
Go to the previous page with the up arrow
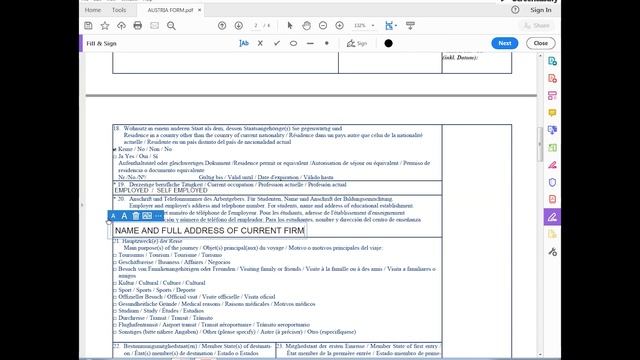222,26
